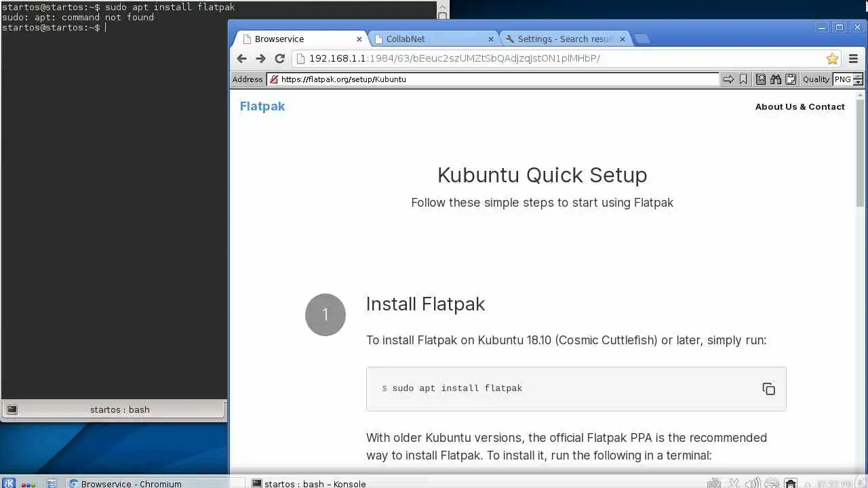The image size is (868, 488).
Task: Click the Konsole terminal prompt line
Action: tap(54, 28)
